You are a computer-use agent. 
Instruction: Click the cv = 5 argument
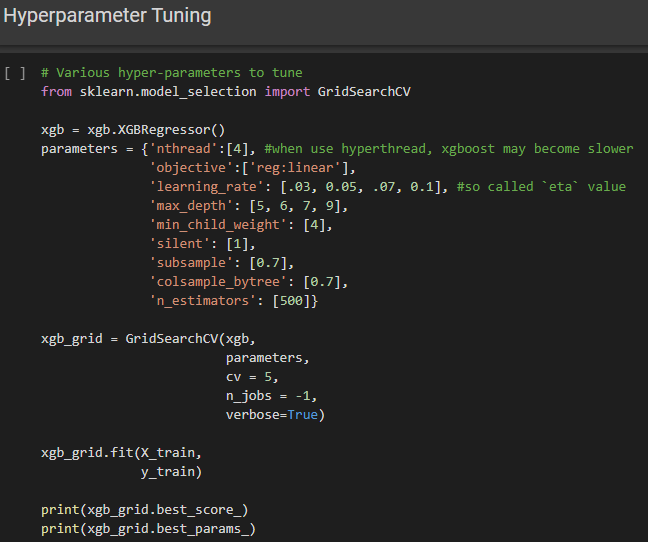coord(251,377)
